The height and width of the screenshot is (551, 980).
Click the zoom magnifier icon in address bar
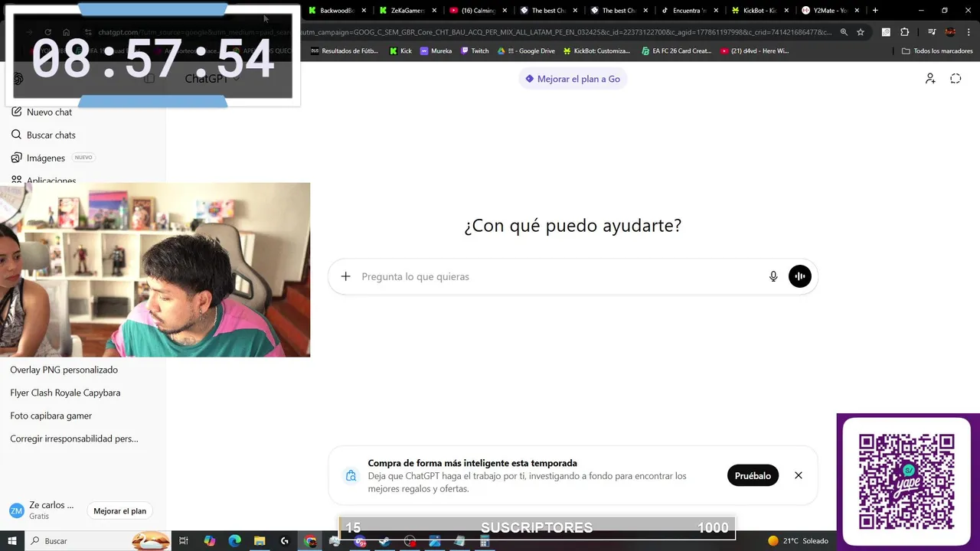coord(844,32)
